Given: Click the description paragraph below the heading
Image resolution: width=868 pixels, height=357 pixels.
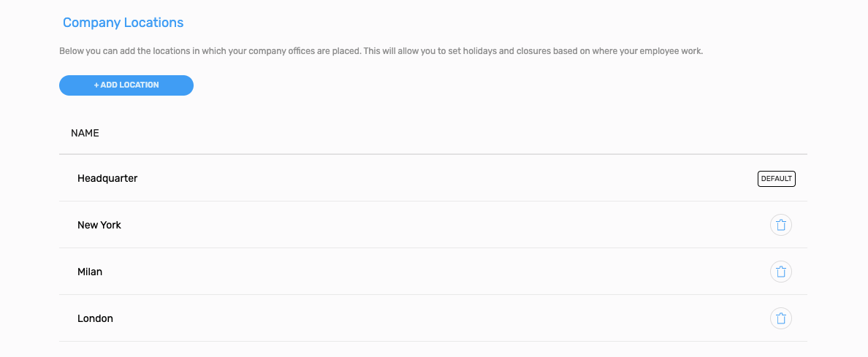Looking at the screenshot, I should tap(381, 52).
